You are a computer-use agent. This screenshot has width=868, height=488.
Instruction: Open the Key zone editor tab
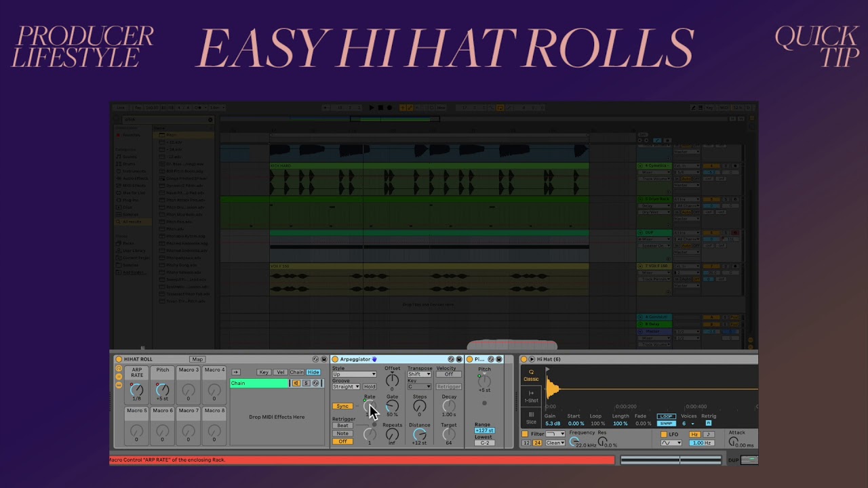click(x=264, y=372)
